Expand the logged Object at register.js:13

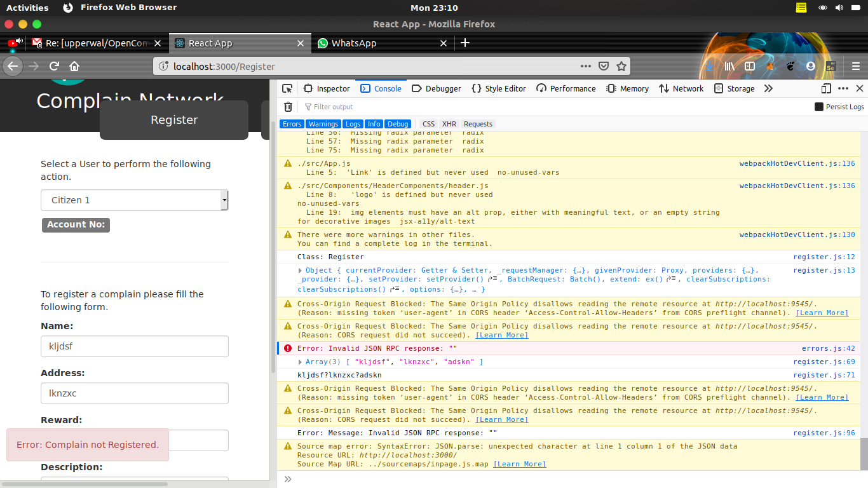[299, 269]
